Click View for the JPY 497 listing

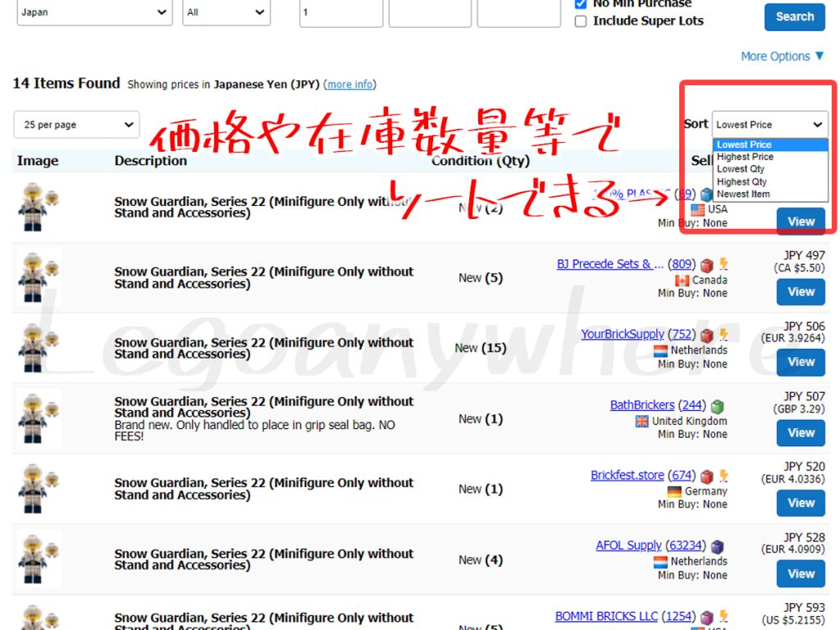point(801,292)
